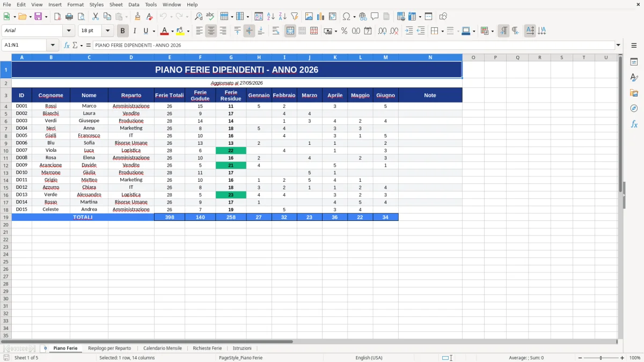The height and width of the screenshot is (362, 644).
Task: Click the Format as Percent icon
Action: coord(345,31)
